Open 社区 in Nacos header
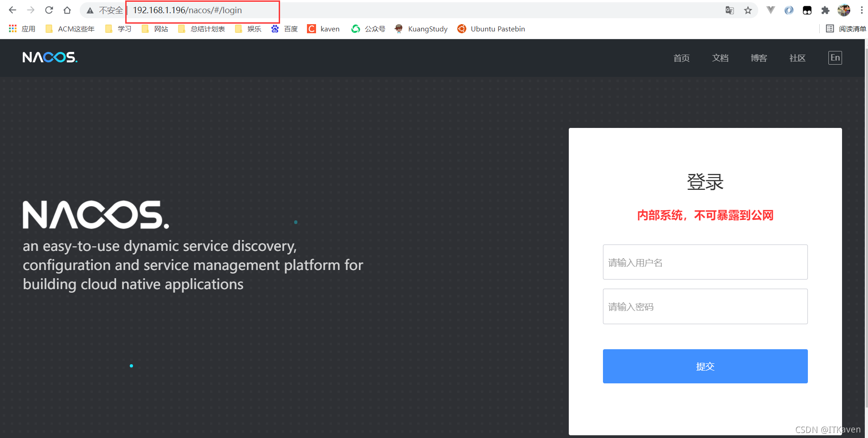Viewport: 868px width, 438px height. pos(797,58)
